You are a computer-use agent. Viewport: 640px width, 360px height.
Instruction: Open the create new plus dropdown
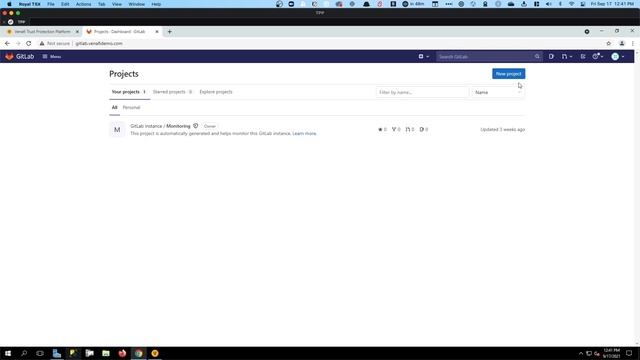click(x=424, y=57)
